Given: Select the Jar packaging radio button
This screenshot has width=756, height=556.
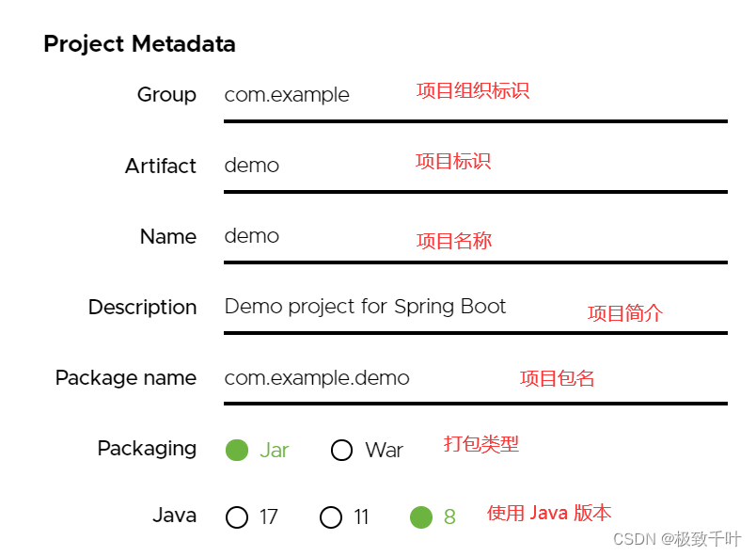Looking at the screenshot, I should click(237, 451).
